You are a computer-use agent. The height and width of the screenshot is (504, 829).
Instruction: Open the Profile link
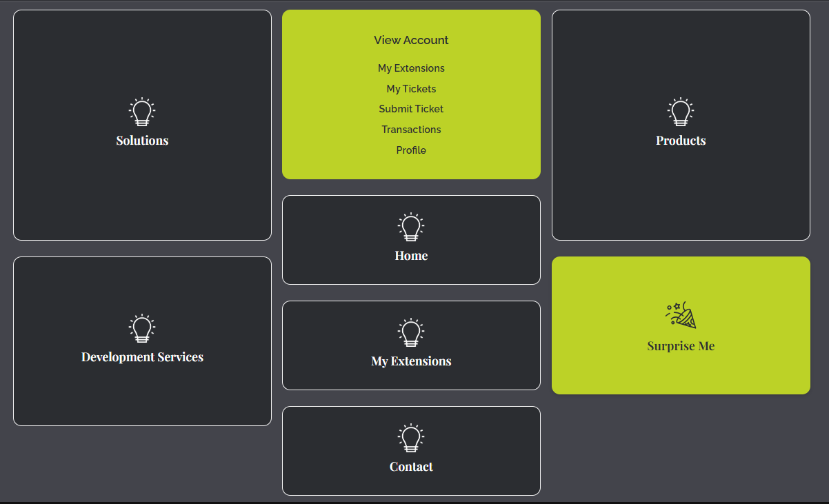[x=411, y=150]
